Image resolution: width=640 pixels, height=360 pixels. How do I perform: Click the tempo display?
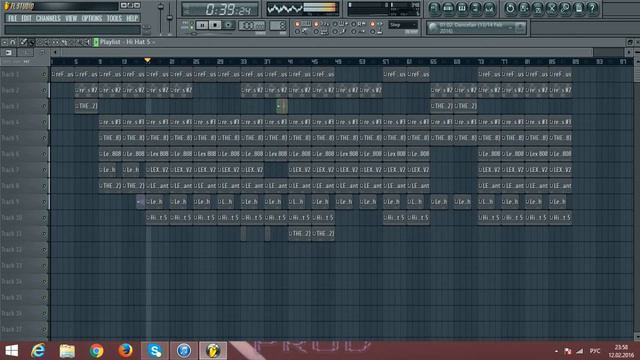252,25
